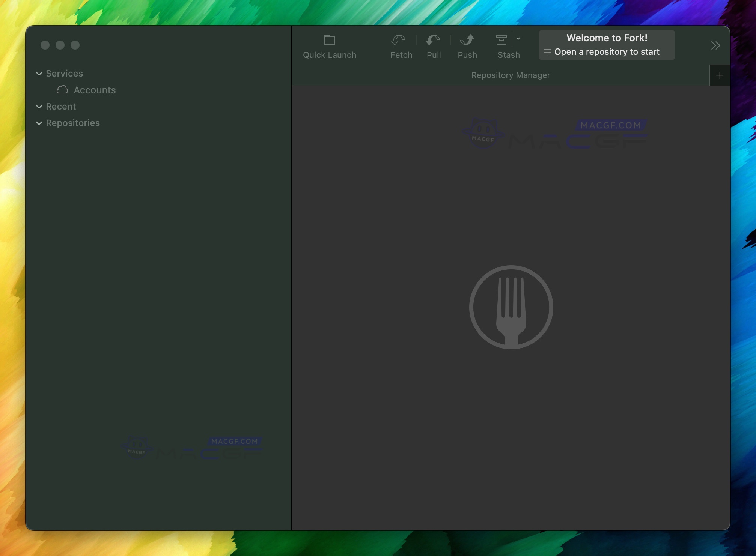Open Quick Launch folder icon
The height and width of the screenshot is (556, 756).
pos(329,40)
